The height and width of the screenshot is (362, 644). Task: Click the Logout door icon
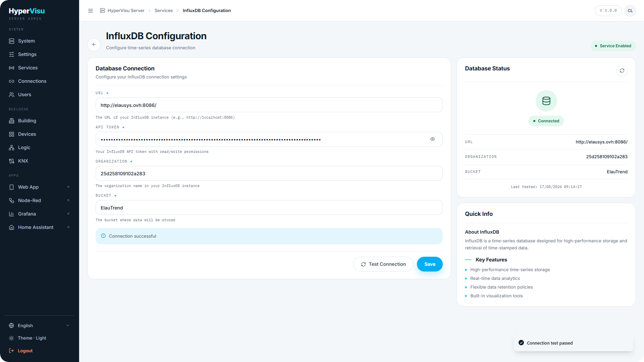point(11,351)
